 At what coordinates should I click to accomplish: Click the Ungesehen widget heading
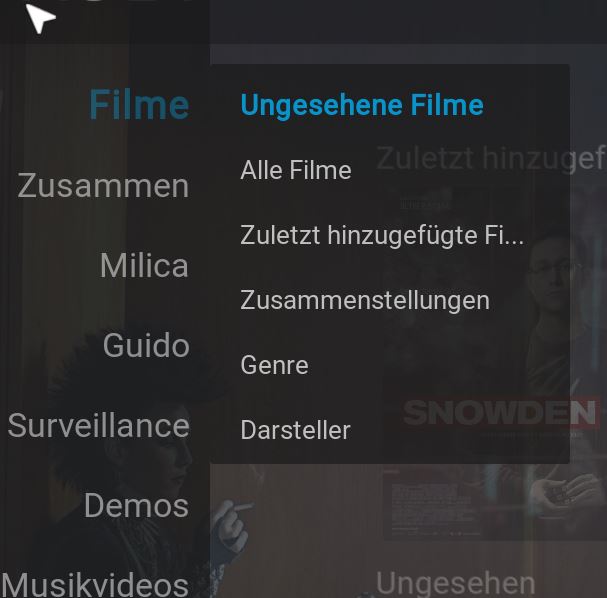pos(455,583)
